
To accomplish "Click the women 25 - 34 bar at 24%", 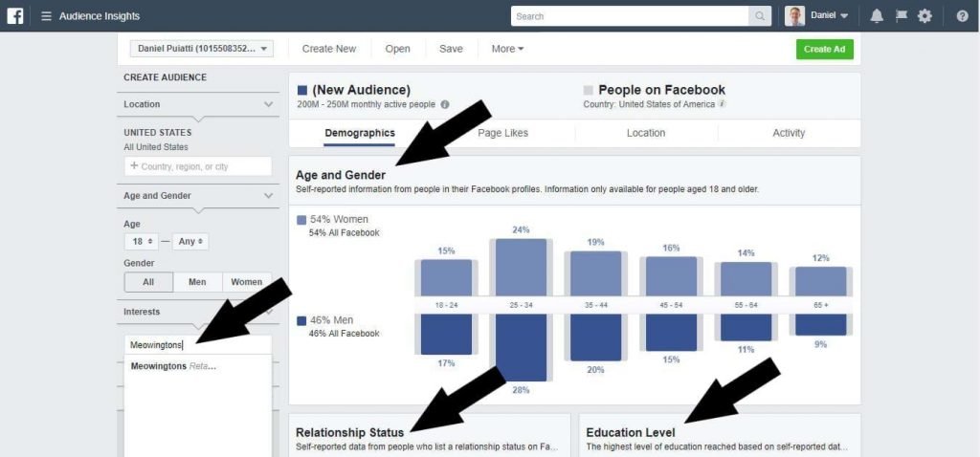I will [522, 267].
